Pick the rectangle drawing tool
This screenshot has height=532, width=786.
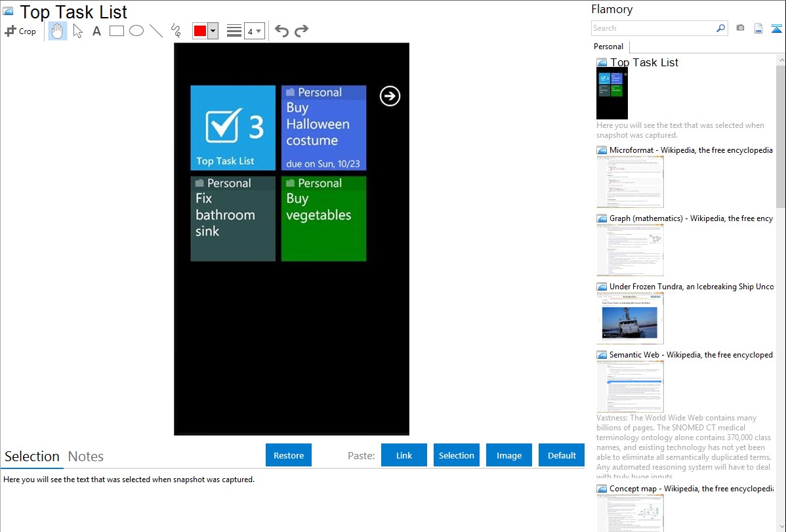point(116,31)
